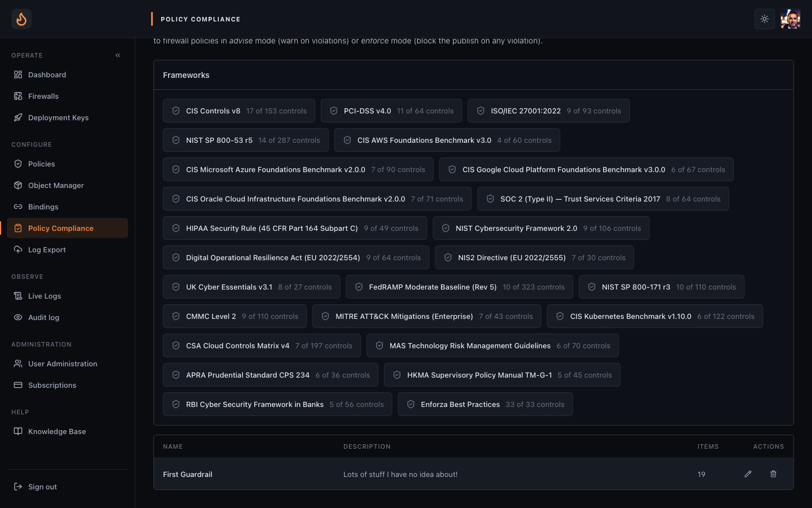Go to Firewalls in sidebar
Viewport: 812px width, 508px height.
pyautogui.click(x=68, y=96)
